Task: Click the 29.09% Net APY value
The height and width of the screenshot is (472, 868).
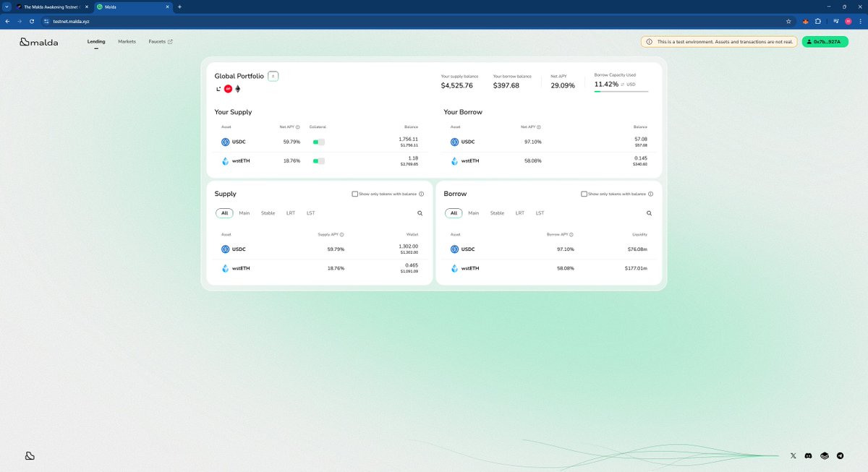Action: pyautogui.click(x=563, y=85)
